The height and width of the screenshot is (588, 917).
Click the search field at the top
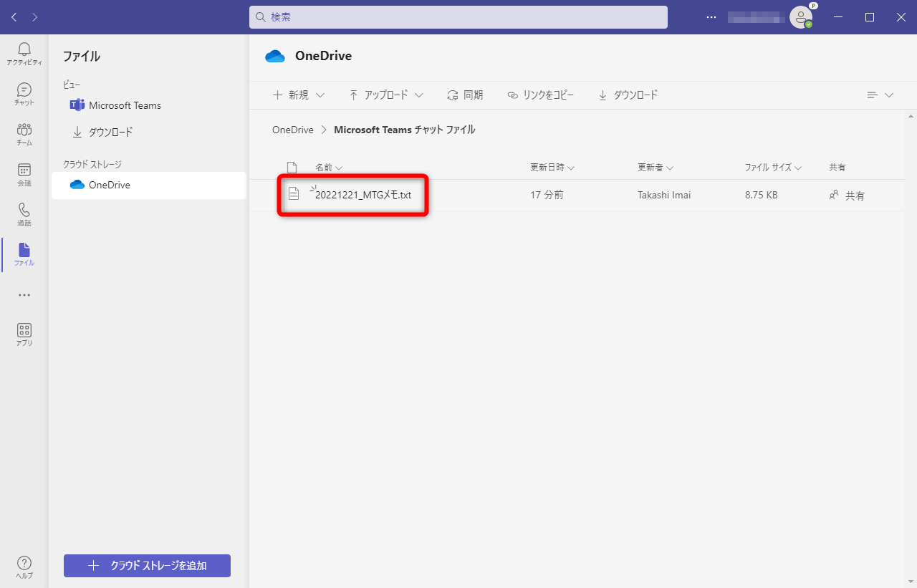click(x=457, y=16)
